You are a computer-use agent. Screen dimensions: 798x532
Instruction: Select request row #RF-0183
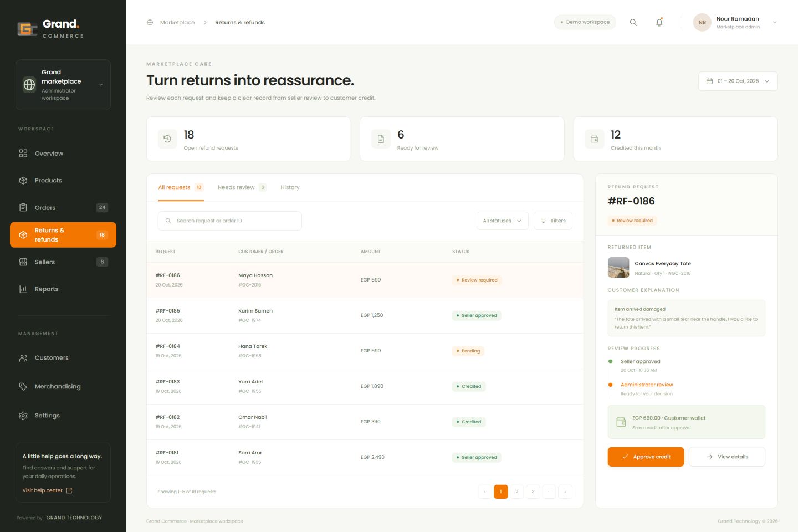coord(365,386)
